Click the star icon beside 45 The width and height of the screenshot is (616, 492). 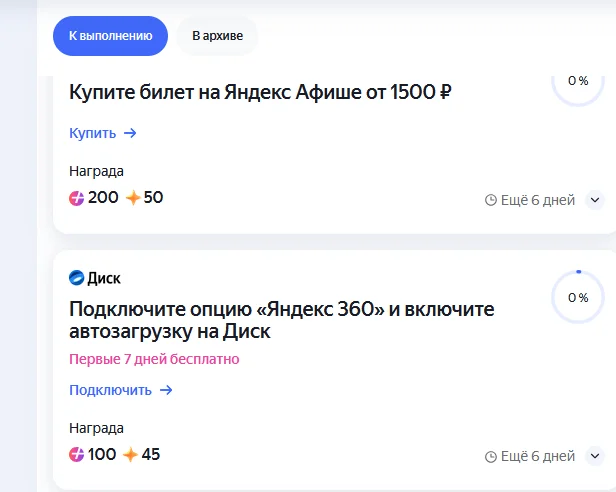130,455
